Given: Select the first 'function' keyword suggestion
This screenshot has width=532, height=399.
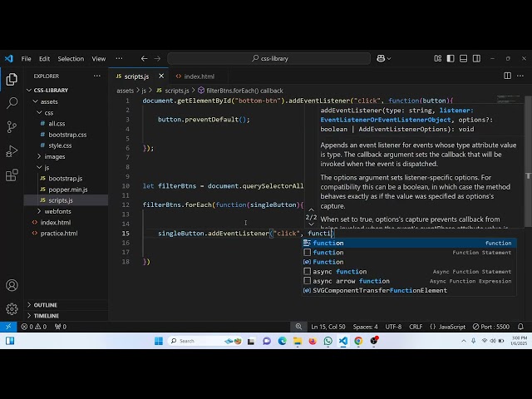Looking at the screenshot, I should point(409,243).
